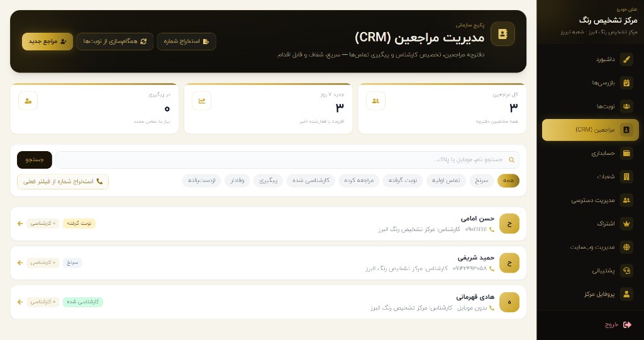Open پشتیبانی from the sidebar menu
The height and width of the screenshot is (340, 644).
pyautogui.click(x=590, y=271)
